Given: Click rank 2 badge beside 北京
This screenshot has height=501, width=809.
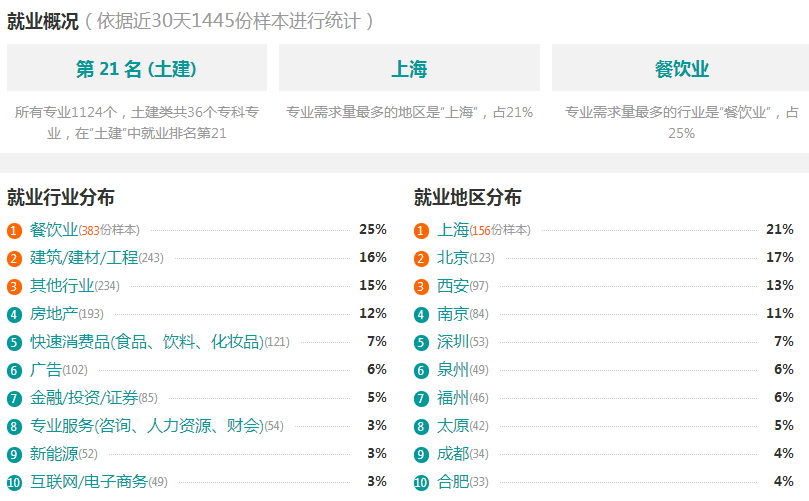Looking at the screenshot, I should (x=422, y=258).
